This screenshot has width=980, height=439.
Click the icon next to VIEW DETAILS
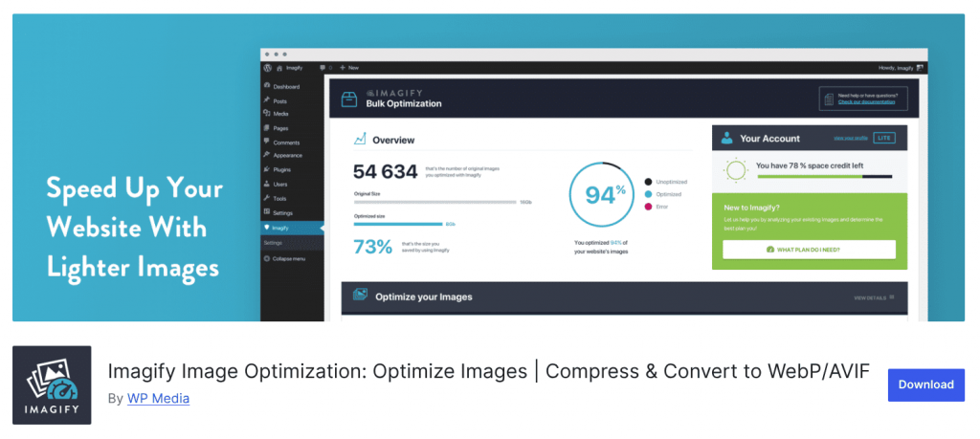coord(891,297)
